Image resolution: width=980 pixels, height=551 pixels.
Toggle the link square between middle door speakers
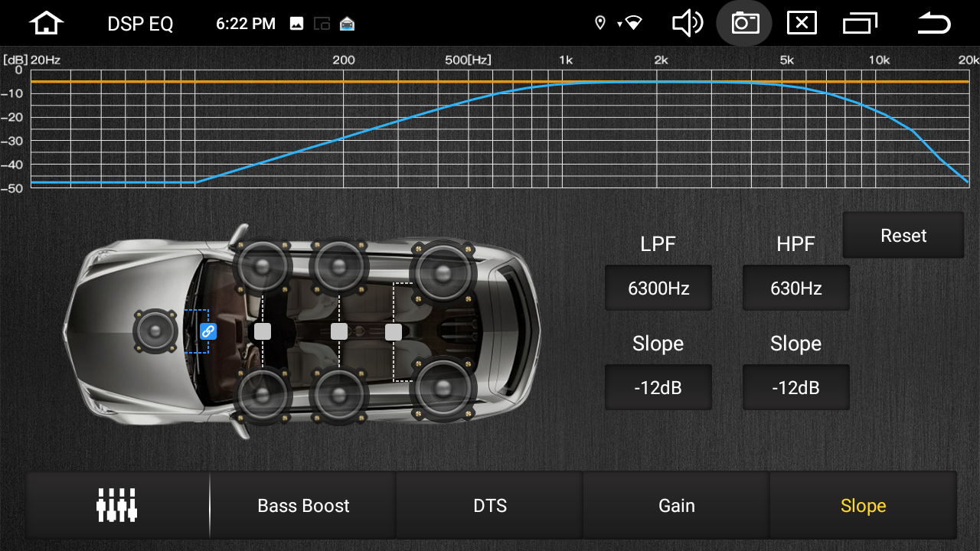[339, 331]
